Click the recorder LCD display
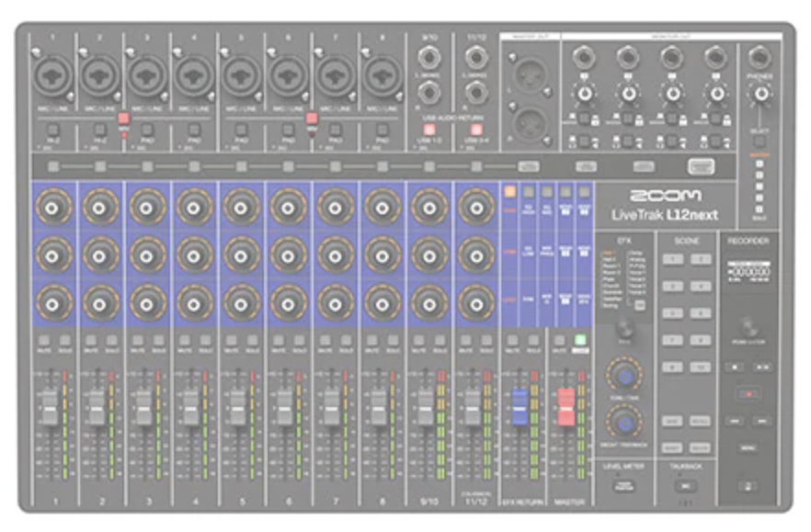 (x=748, y=273)
